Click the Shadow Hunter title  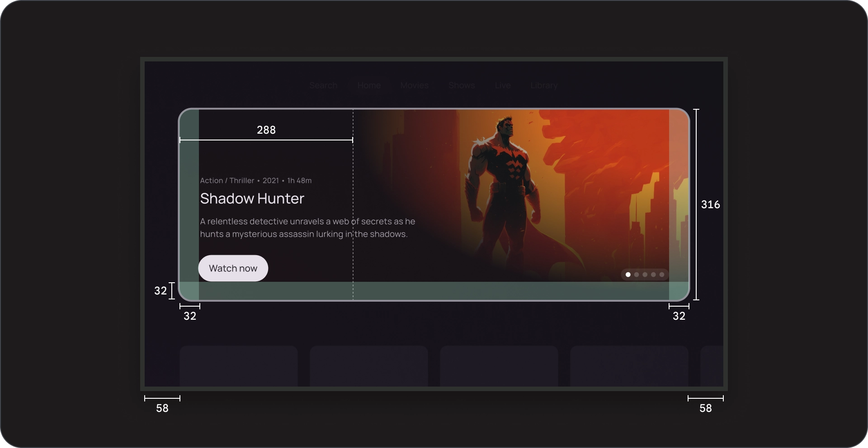point(252,199)
